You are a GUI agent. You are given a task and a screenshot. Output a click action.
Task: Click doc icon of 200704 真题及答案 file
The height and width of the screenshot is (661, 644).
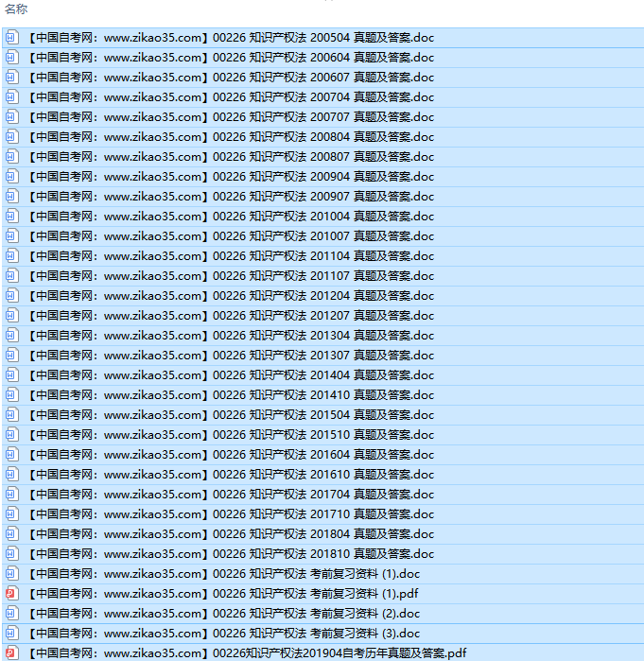click(11, 97)
